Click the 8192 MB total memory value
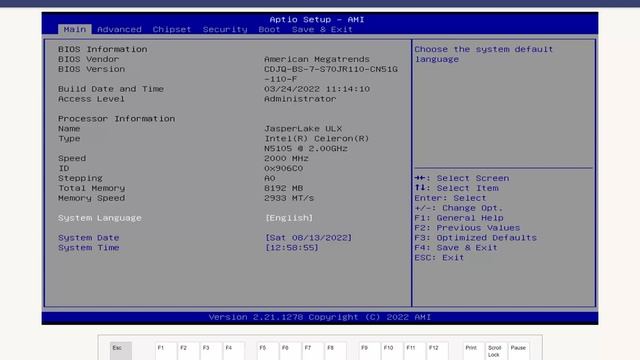Image resolution: width=640 pixels, height=360 pixels. pyautogui.click(x=283, y=188)
